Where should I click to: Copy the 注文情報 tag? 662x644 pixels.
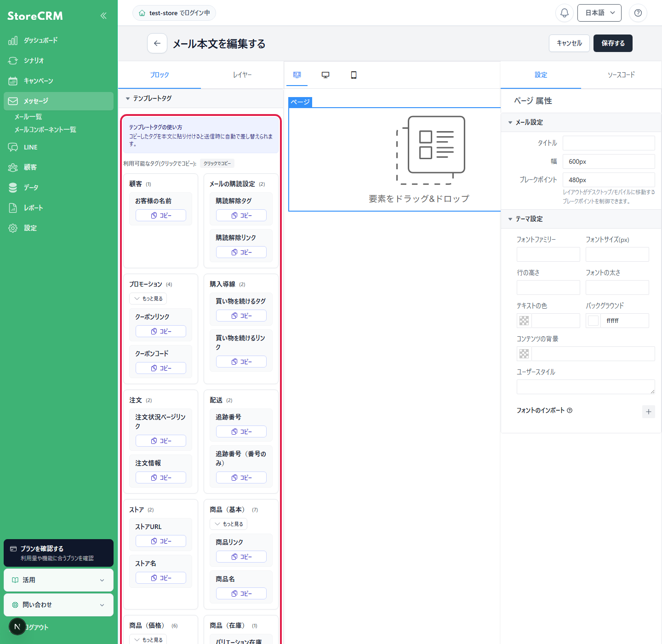[161, 477]
